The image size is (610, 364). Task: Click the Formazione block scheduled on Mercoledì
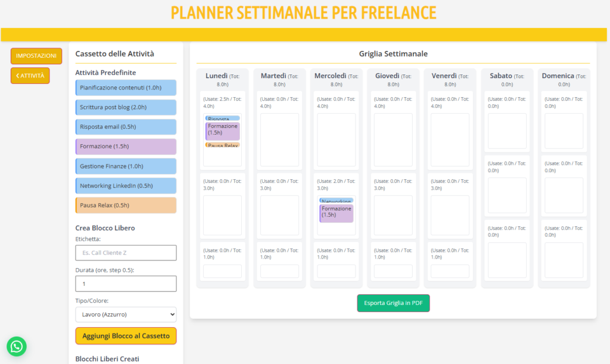[337, 213]
